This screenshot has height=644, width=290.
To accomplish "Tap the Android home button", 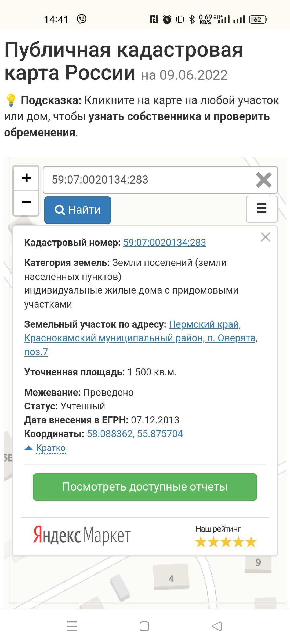I will 144,626.
